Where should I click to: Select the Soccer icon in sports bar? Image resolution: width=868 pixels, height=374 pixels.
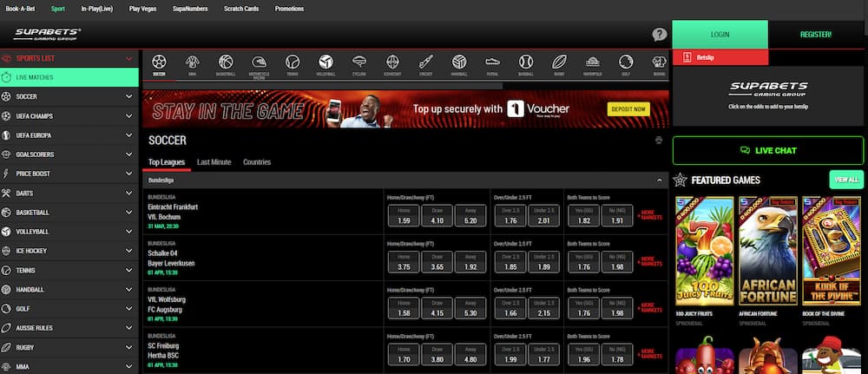pos(159,61)
